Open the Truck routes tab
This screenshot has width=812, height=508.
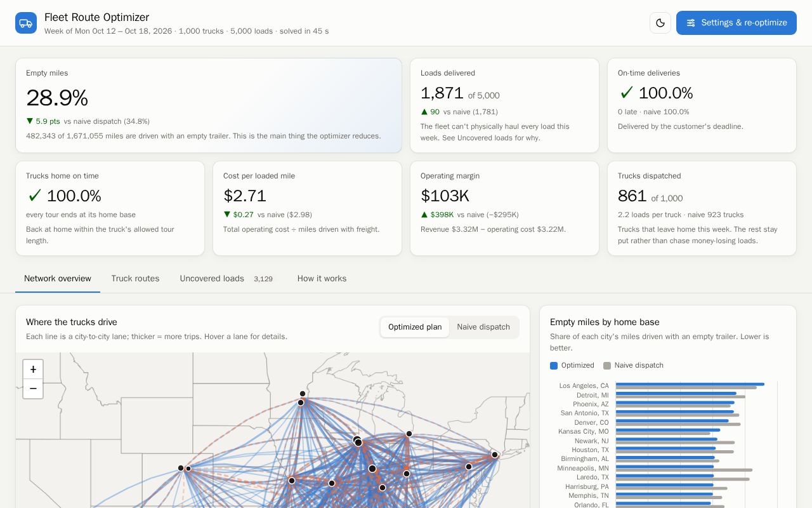pos(135,279)
